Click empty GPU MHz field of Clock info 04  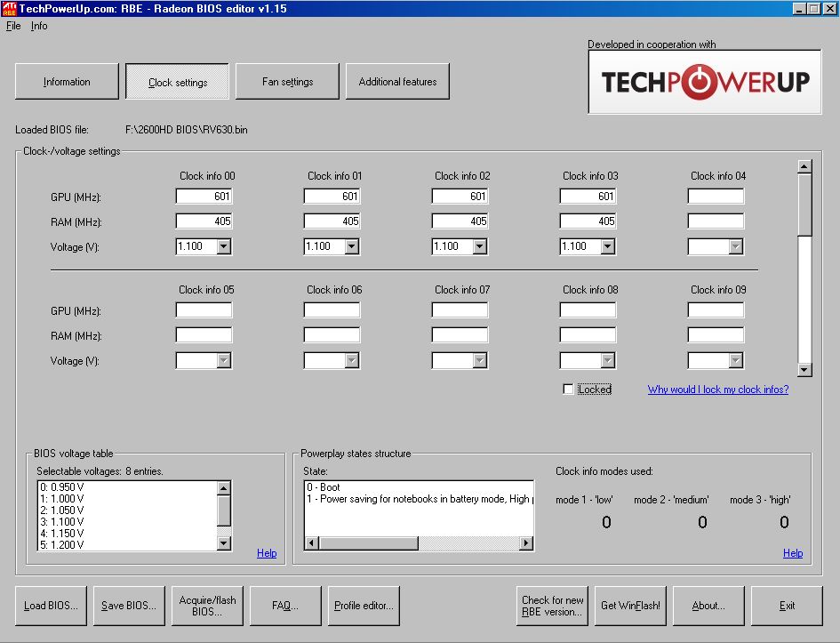pyautogui.click(x=716, y=197)
